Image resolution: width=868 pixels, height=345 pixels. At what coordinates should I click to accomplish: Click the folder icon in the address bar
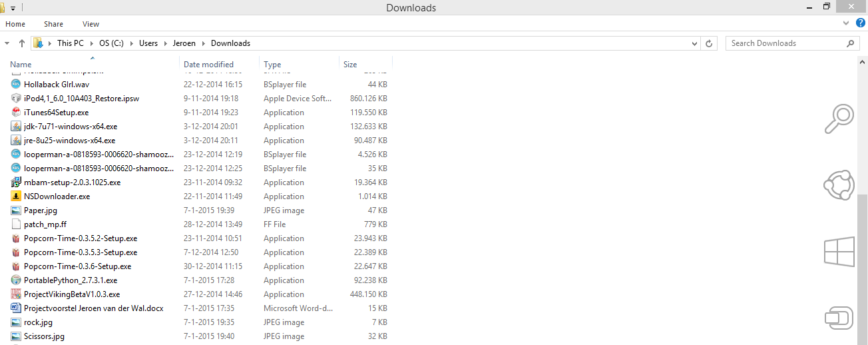pos(39,43)
